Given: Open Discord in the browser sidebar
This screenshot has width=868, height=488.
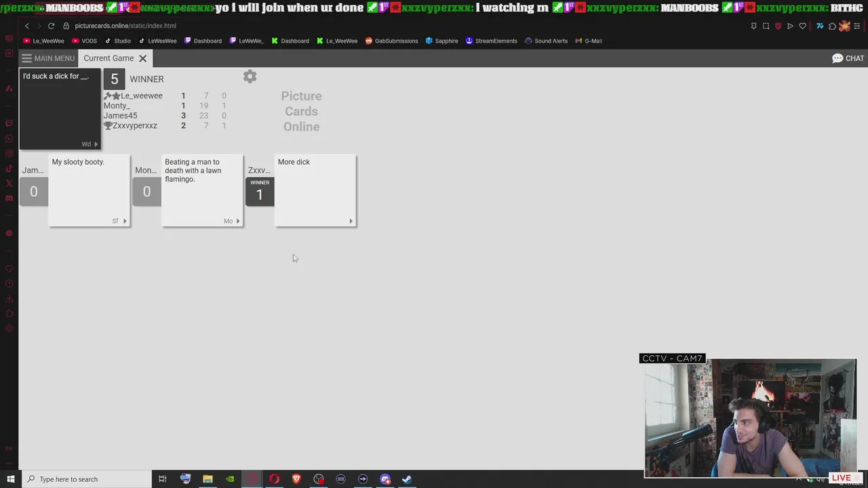Looking at the screenshot, I should click(x=9, y=199).
